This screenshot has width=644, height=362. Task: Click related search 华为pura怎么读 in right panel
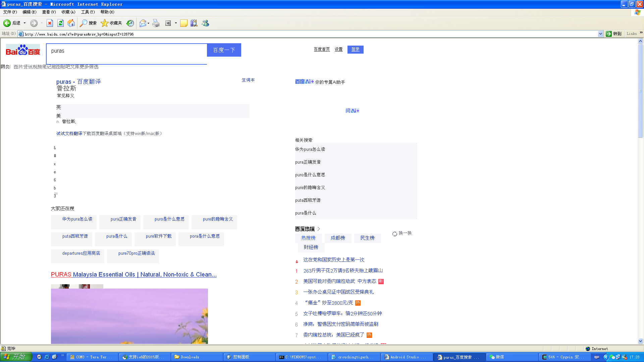pos(310,149)
